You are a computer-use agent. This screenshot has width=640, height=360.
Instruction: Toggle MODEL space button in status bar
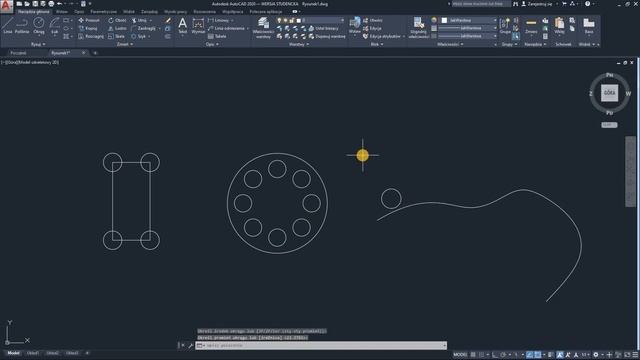(x=460, y=355)
